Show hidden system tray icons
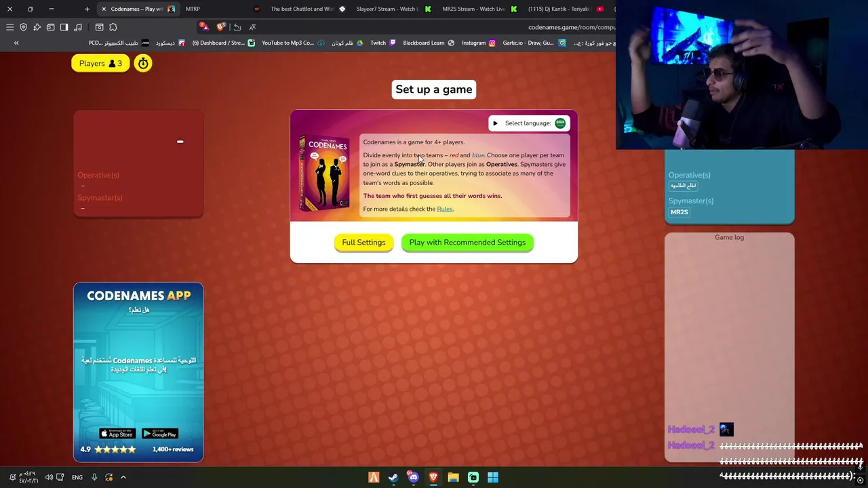Viewport: 868px width, 488px height. click(123, 477)
